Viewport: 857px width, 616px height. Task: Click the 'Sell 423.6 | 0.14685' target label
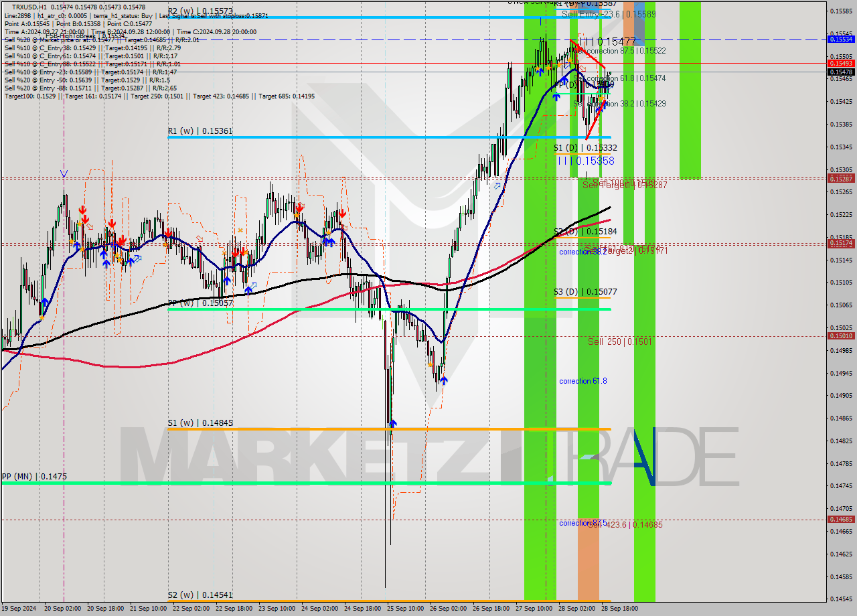625,525
